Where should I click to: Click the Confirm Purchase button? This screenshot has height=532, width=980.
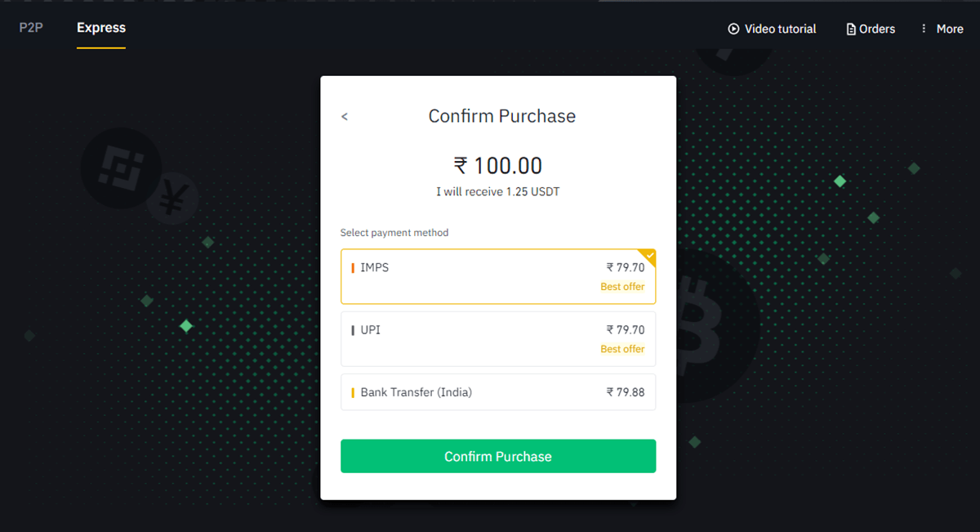[x=498, y=456]
